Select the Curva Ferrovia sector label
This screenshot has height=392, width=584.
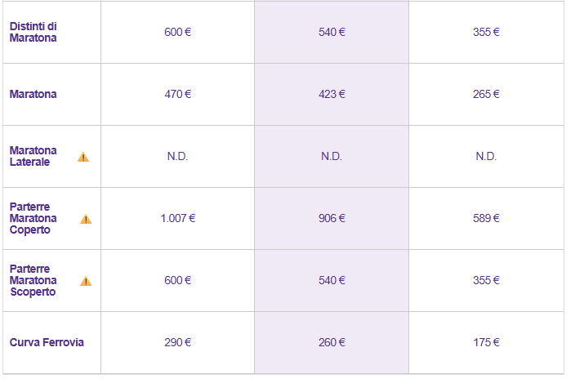(47, 342)
